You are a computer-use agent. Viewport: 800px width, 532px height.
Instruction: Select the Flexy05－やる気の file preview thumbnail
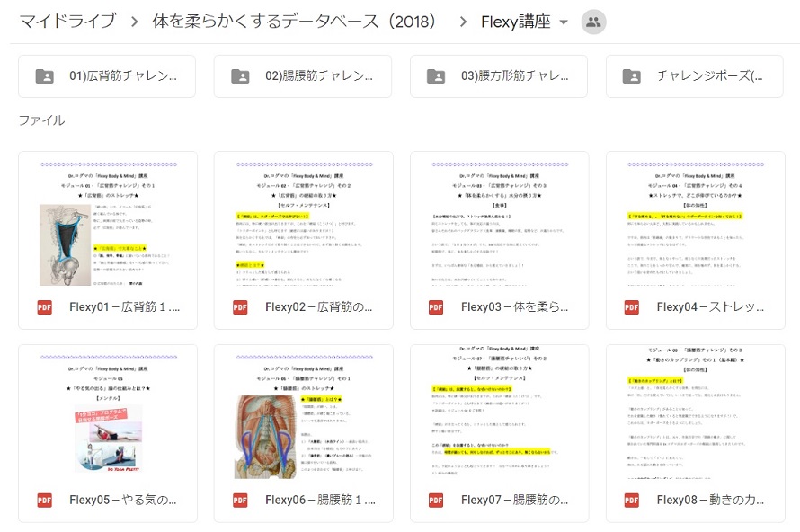point(108,412)
